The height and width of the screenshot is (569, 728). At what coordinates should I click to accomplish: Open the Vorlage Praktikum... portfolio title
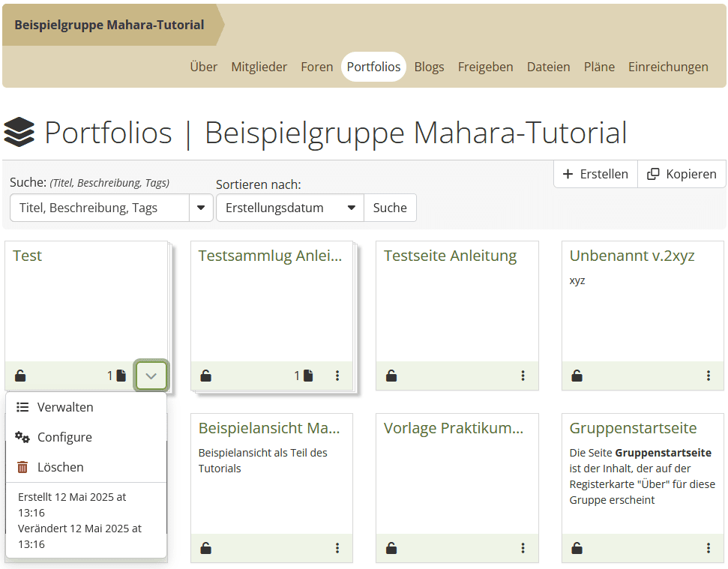[x=453, y=428]
